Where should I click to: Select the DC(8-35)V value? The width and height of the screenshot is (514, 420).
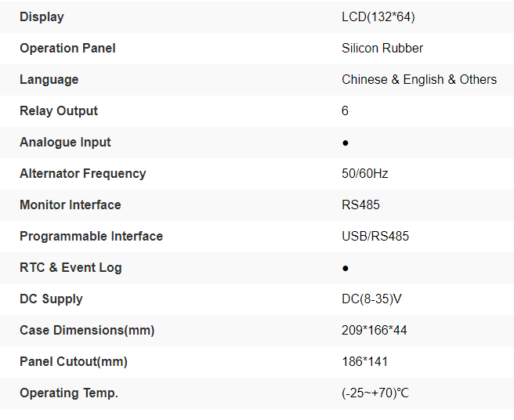(372, 299)
